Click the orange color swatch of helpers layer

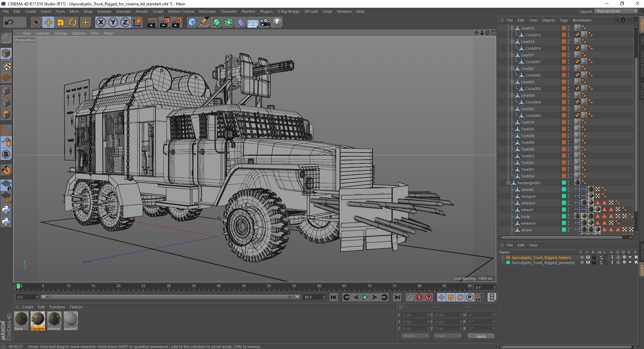(x=508, y=258)
